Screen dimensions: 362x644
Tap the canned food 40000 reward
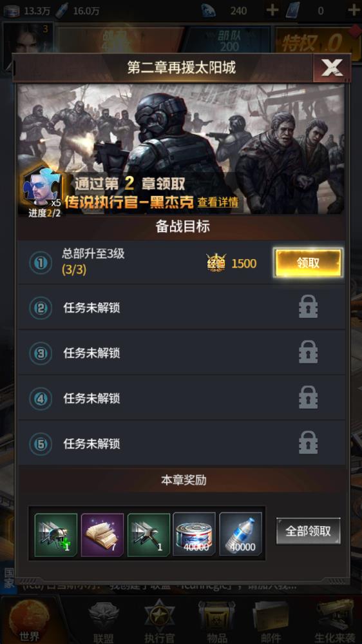[194, 534]
